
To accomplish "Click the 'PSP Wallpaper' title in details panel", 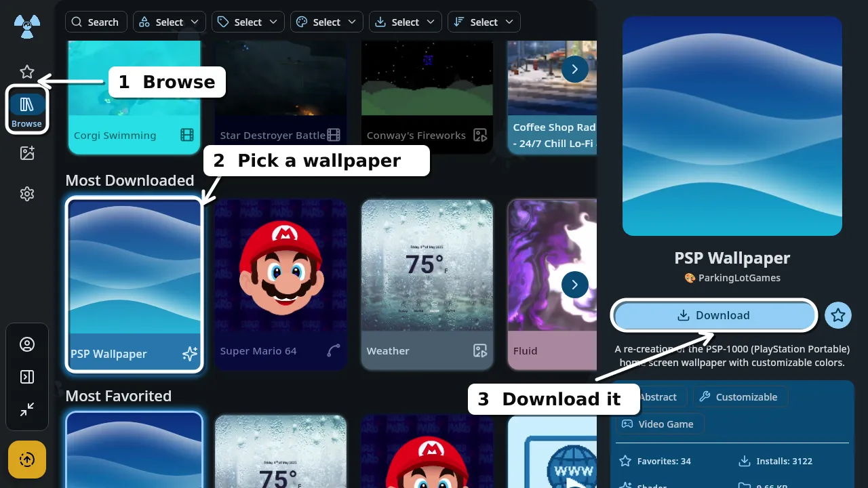I will (732, 258).
